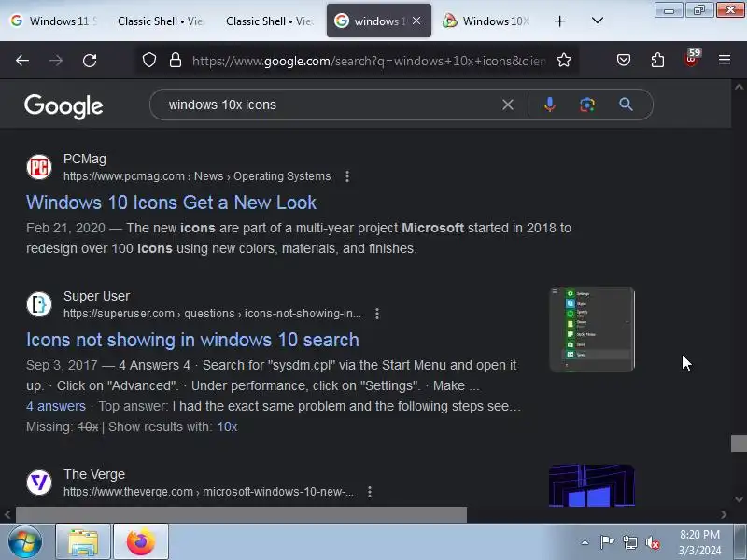Click The Verge site name

coord(94,474)
